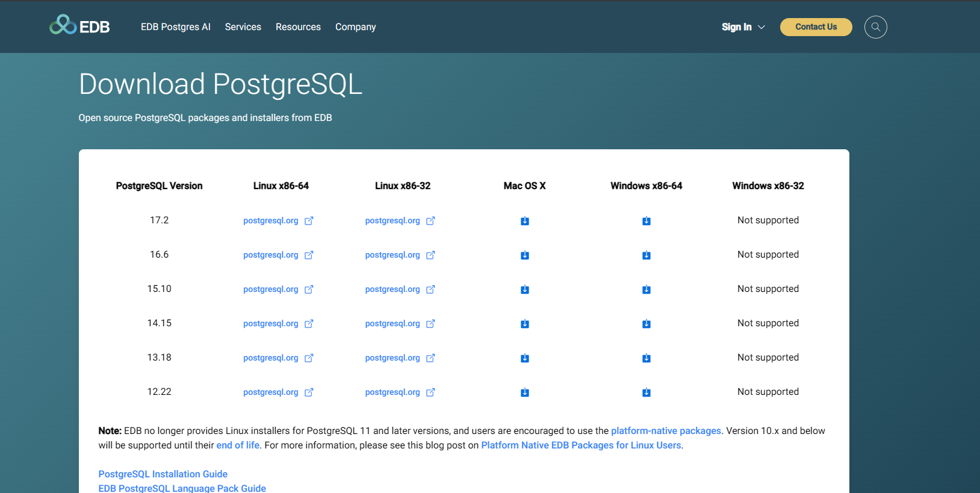Download PostgreSQL 12.22 for Mac OS X

tap(525, 392)
